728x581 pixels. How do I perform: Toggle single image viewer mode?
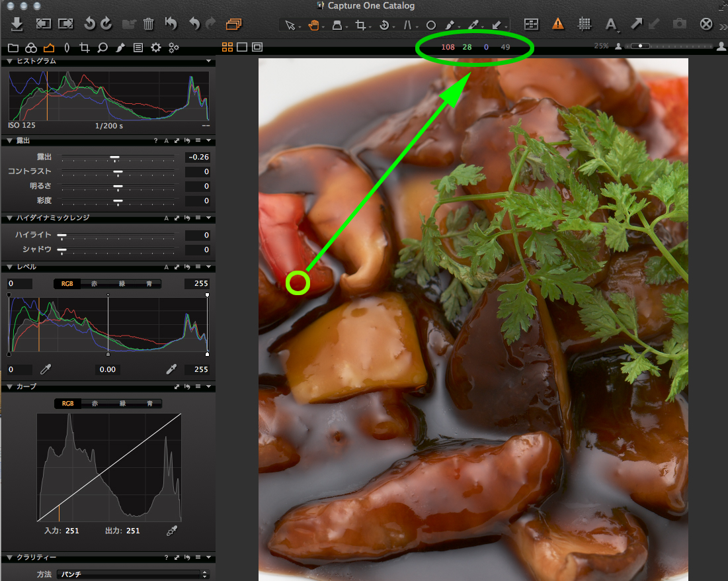click(x=242, y=47)
